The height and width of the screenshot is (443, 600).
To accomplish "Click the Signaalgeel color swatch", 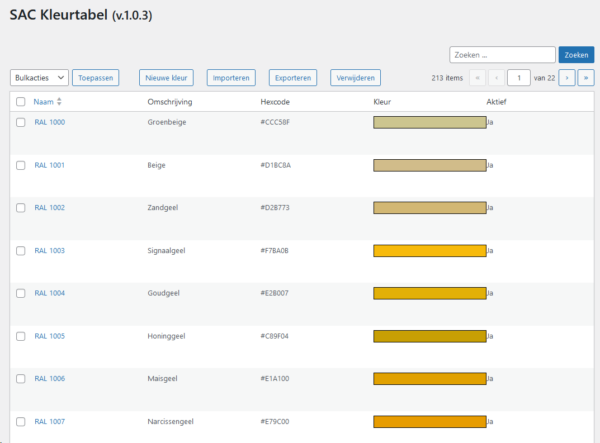I will pyautogui.click(x=429, y=251).
